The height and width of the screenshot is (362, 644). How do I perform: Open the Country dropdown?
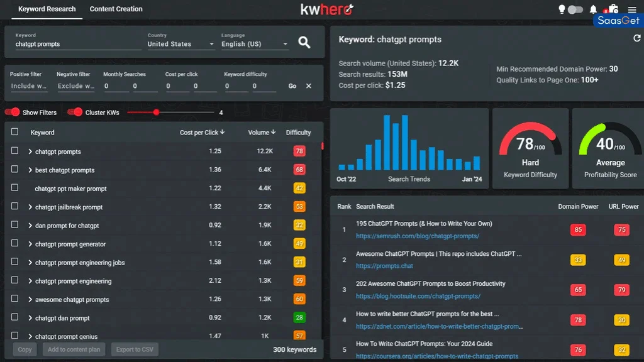click(180, 44)
